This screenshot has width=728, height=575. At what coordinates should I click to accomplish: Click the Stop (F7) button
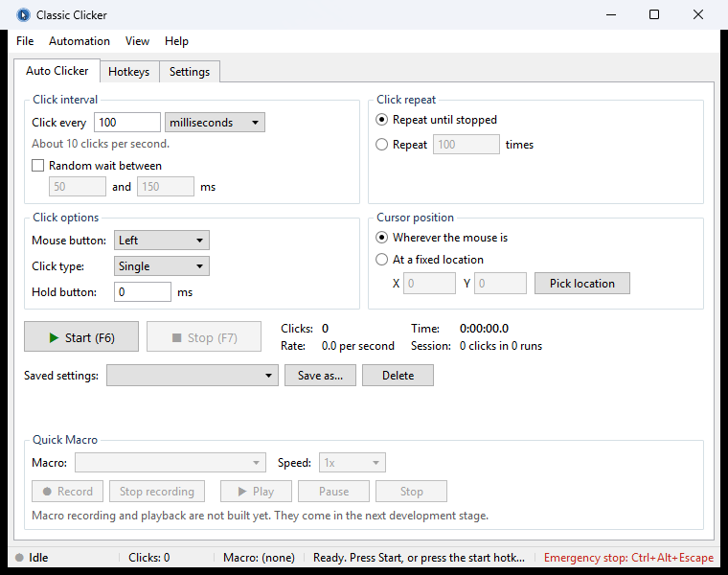(204, 336)
